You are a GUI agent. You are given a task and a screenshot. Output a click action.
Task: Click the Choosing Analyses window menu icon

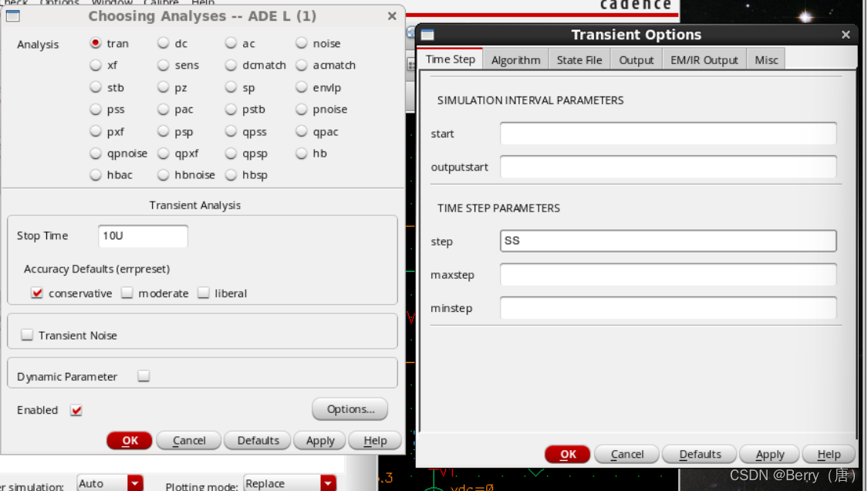click(12, 15)
